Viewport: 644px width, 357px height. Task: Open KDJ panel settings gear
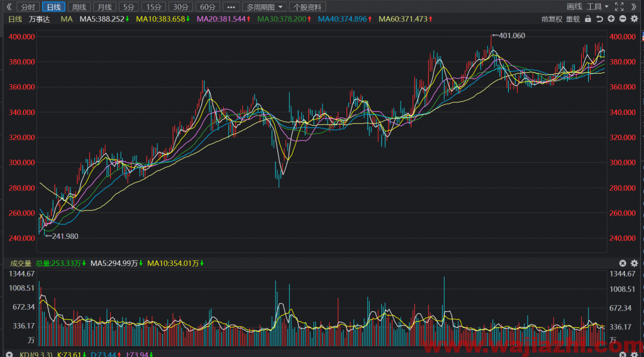[x=634, y=354]
